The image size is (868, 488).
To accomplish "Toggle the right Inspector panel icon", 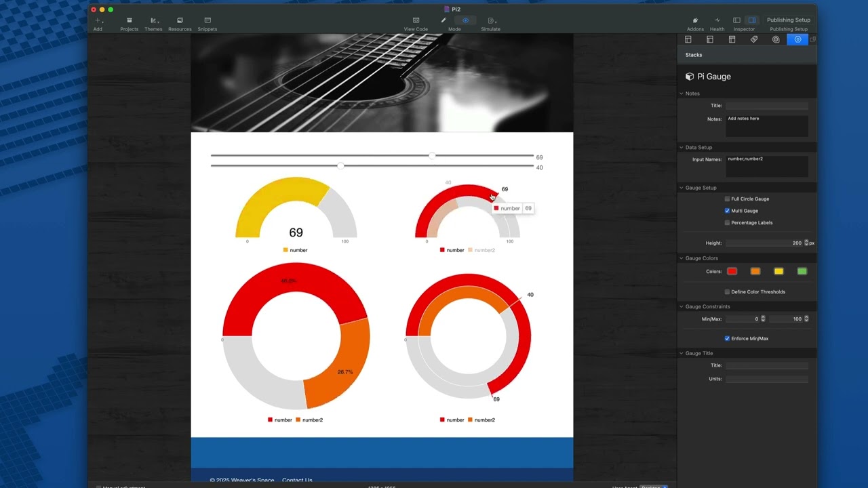I will pyautogui.click(x=752, y=20).
